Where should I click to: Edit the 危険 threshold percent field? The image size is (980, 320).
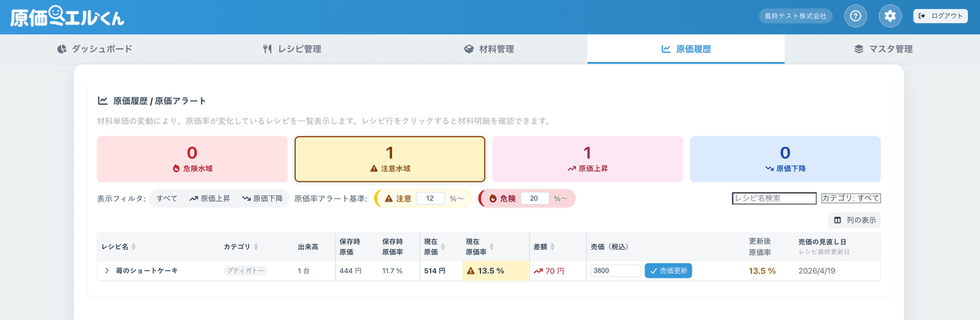click(534, 198)
